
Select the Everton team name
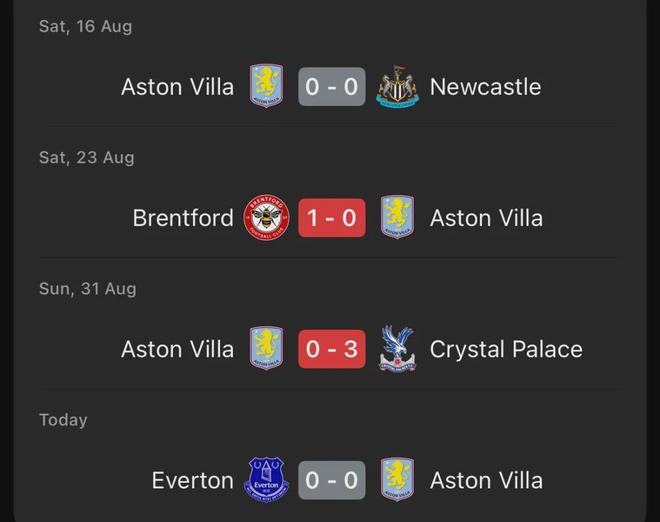pos(192,480)
